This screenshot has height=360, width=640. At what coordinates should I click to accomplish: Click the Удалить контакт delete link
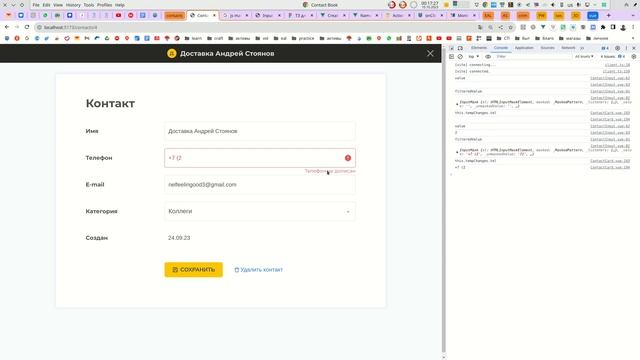click(258, 270)
